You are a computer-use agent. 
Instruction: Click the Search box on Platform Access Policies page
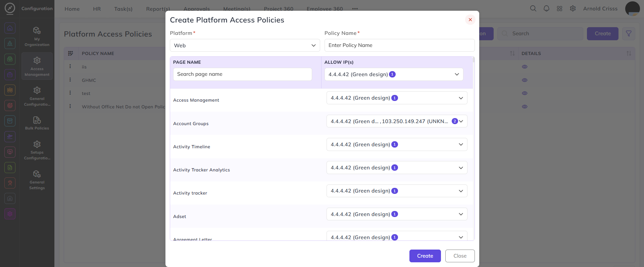click(x=540, y=34)
